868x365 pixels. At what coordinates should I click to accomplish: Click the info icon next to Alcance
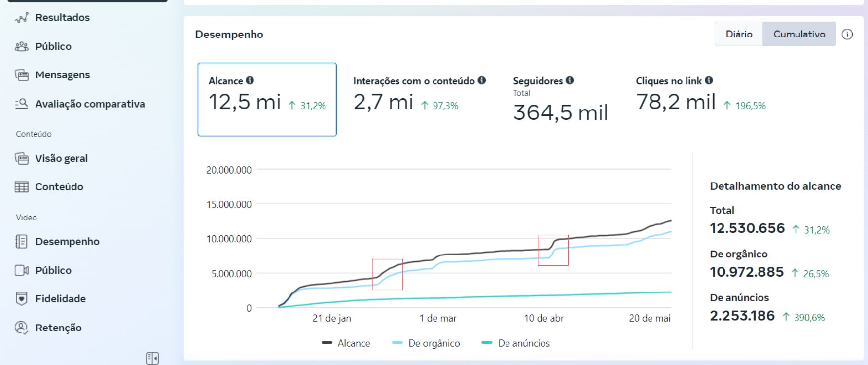pos(250,80)
